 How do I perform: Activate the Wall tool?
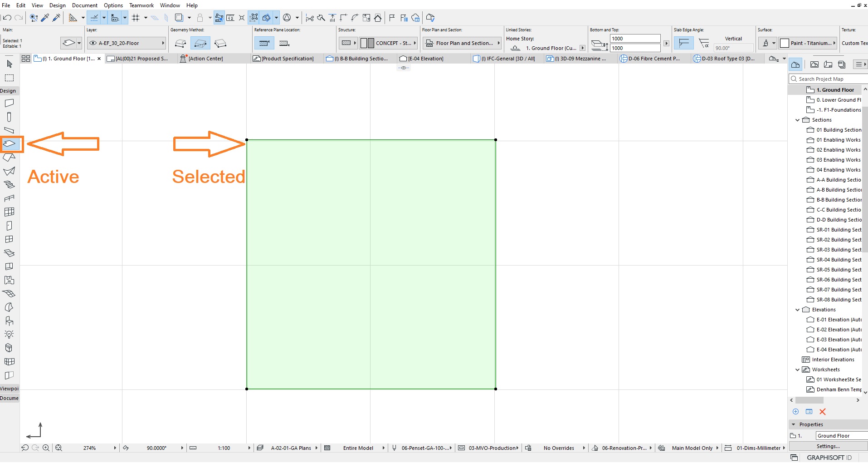9,103
